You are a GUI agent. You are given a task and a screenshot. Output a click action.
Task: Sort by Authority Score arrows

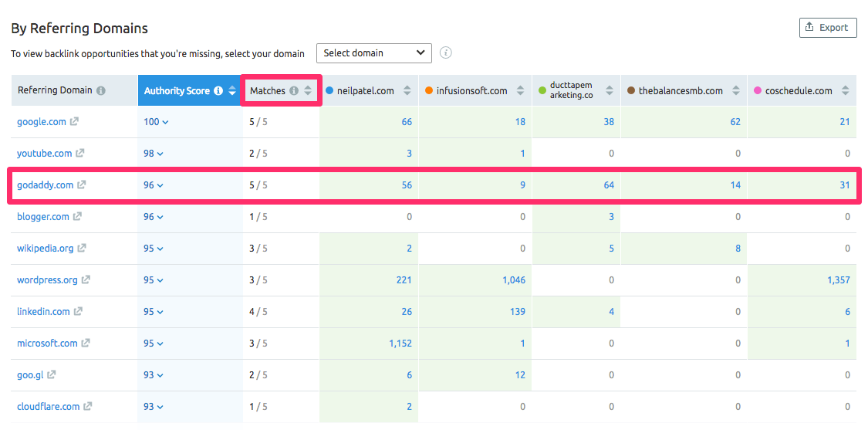pos(232,91)
